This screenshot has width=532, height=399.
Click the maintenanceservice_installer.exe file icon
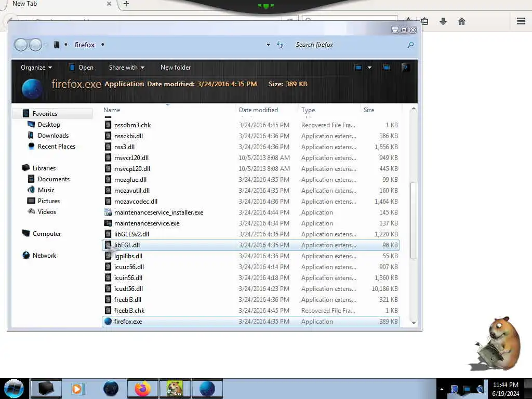pyautogui.click(x=108, y=212)
